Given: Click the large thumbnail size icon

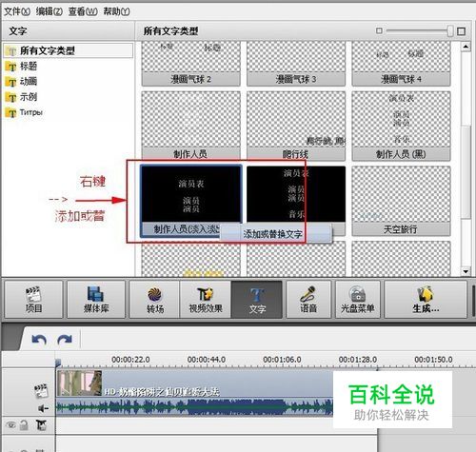Looking at the screenshot, I should pos(462,31).
